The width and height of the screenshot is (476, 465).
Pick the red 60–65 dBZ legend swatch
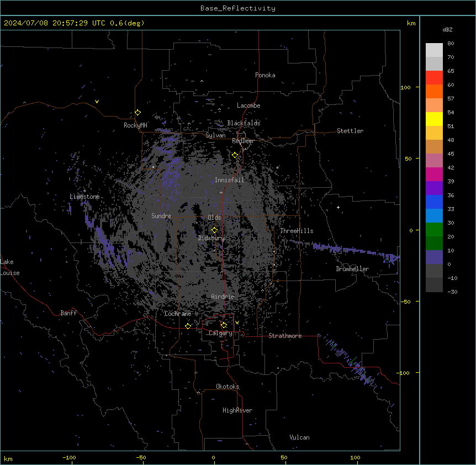point(434,77)
